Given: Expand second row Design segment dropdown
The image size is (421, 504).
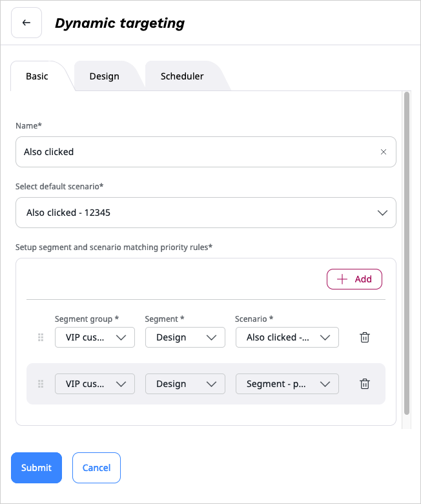Looking at the screenshot, I should coord(185,384).
